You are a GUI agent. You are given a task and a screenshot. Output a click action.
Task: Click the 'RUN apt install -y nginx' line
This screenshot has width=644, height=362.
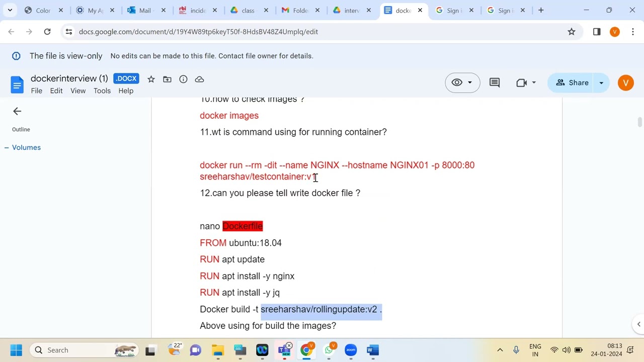coord(247,276)
